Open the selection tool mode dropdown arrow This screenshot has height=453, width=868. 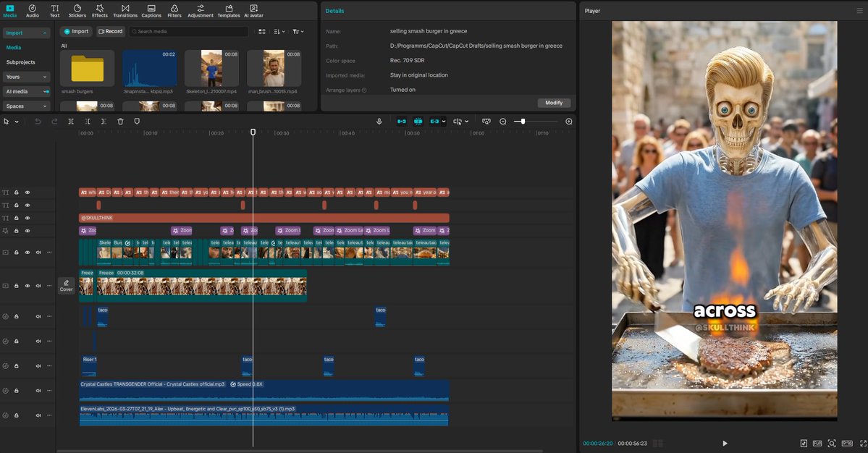point(15,122)
